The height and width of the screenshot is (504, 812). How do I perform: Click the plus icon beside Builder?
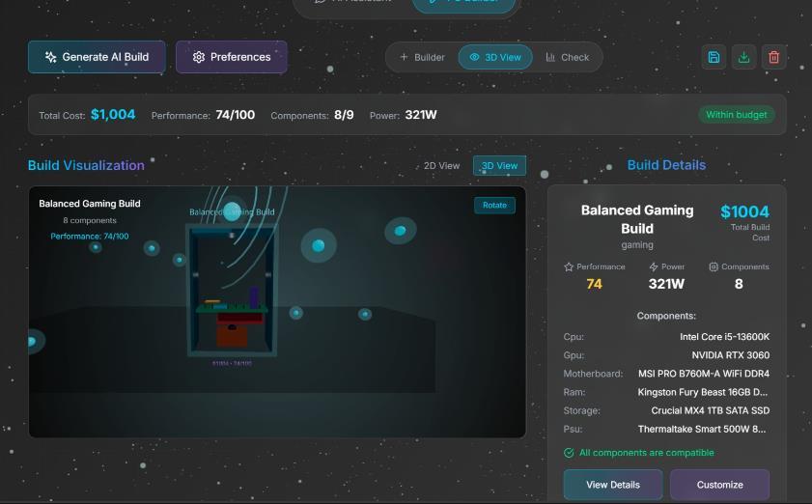pos(404,57)
